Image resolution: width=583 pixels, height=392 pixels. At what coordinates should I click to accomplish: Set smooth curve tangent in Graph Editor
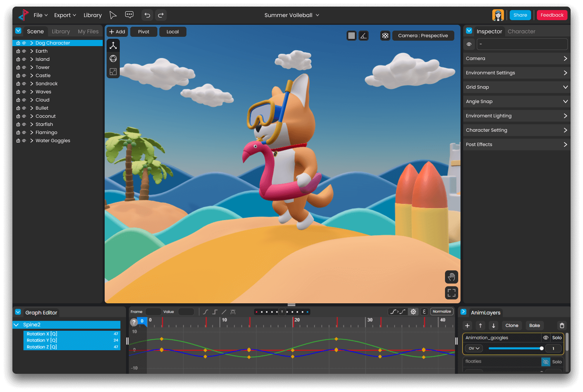click(205, 312)
